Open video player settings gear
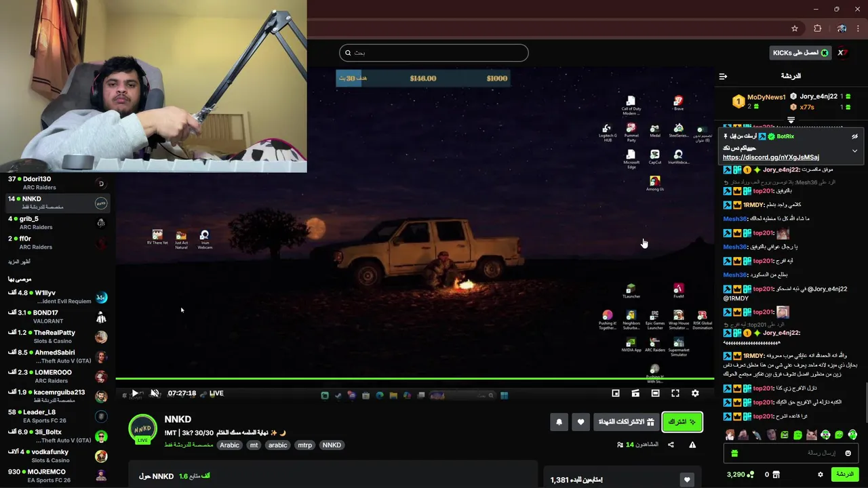Screen dimensions: 868x488 click(x=695, y=393)
